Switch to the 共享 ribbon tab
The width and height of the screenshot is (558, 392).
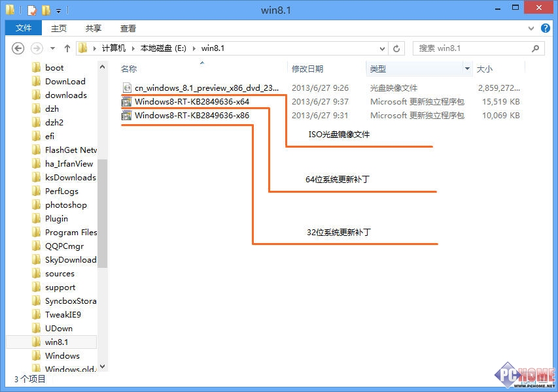click(x=94, y=28)
